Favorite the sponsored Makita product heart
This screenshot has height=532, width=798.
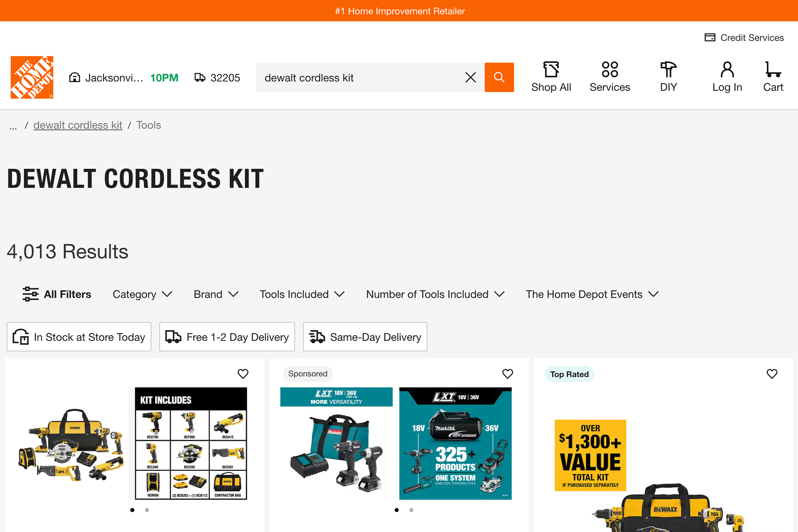tap(507, 374)
